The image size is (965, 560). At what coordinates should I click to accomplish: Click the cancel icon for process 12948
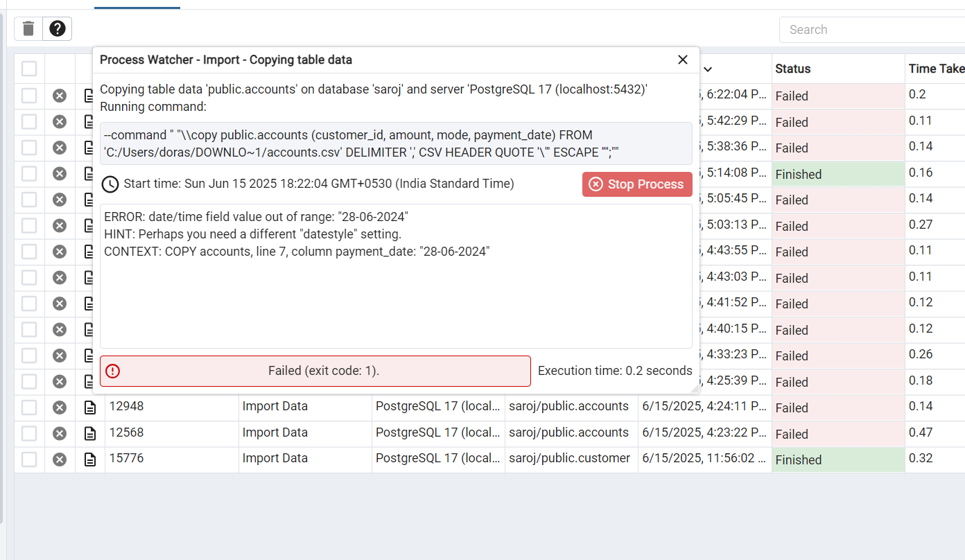point(60,407)
